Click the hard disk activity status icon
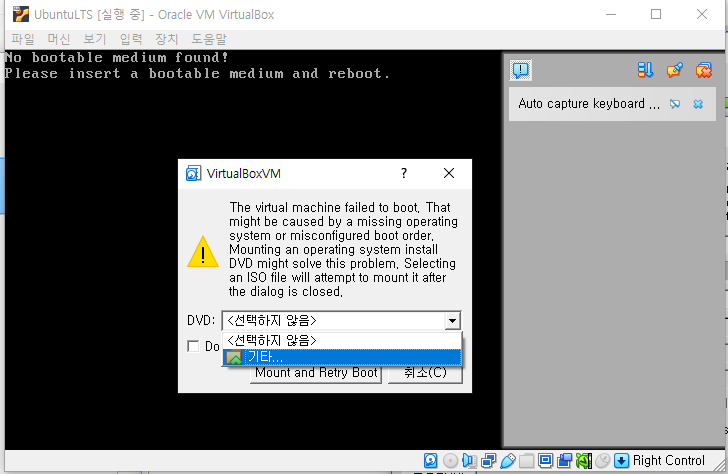The width and height of the screenshot is (728, 474). point(430,461)
